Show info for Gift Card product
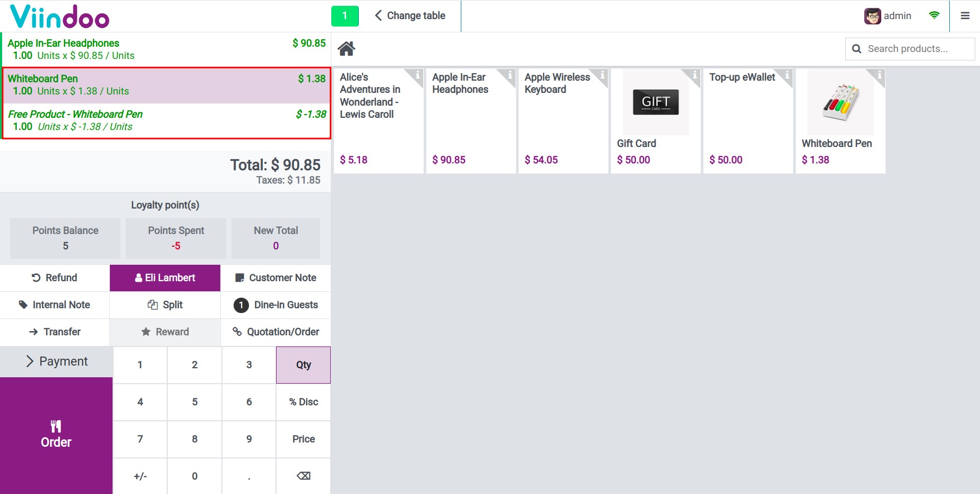 tap(695, 75)
